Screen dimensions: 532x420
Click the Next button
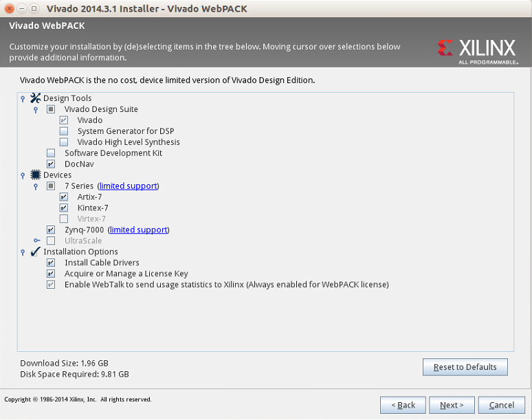tap(452, 405)
